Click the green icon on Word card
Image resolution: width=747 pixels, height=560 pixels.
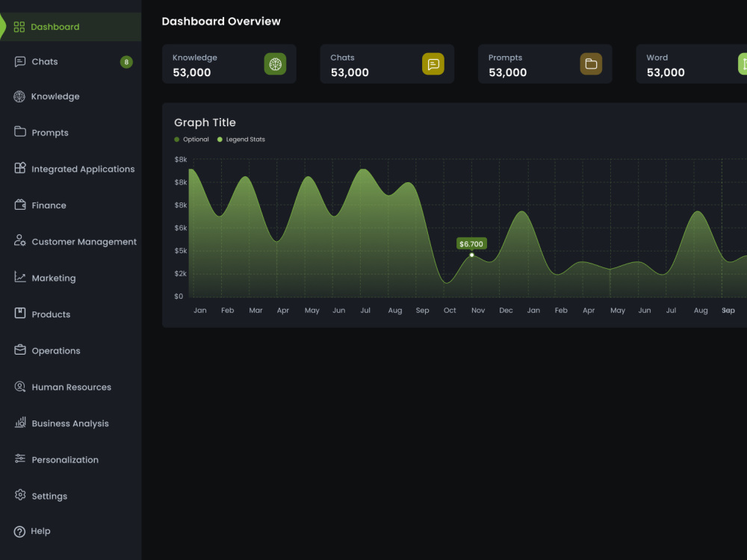click(x=743, y=63)
